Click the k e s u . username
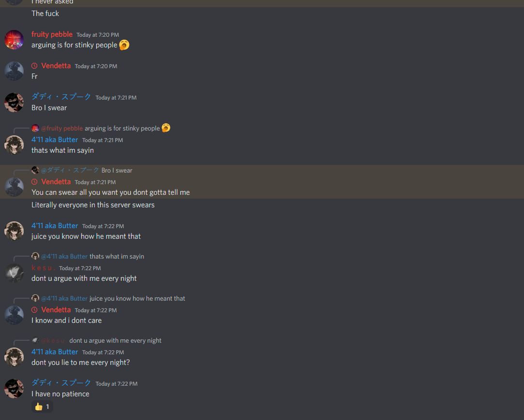The width and height of the screenshot is (524, 420). point(44,268)
